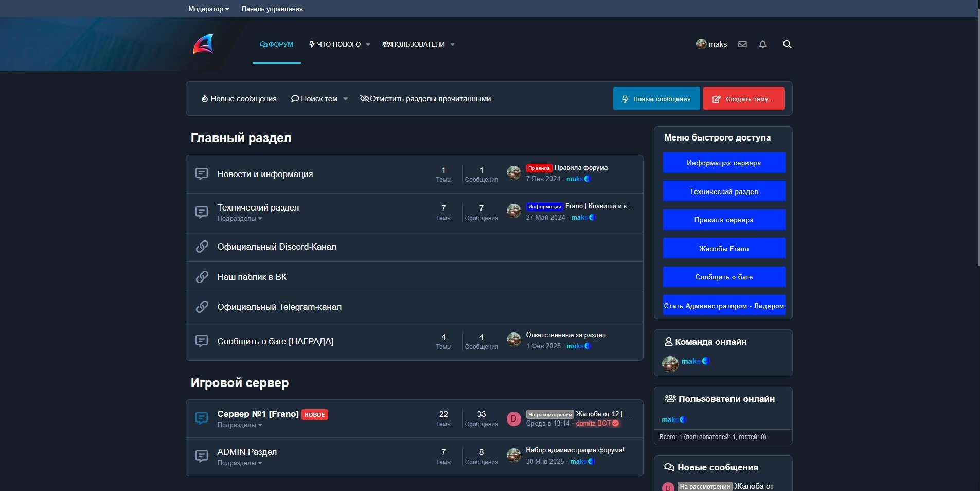Open the notifications bell icon
The image size is (980, 491).
click(762, 44)
